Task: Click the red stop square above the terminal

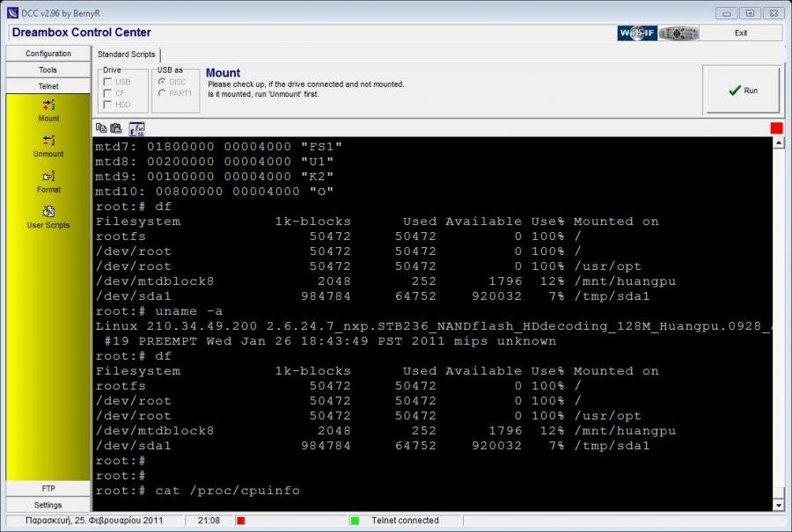Action: tap(776, 128)
